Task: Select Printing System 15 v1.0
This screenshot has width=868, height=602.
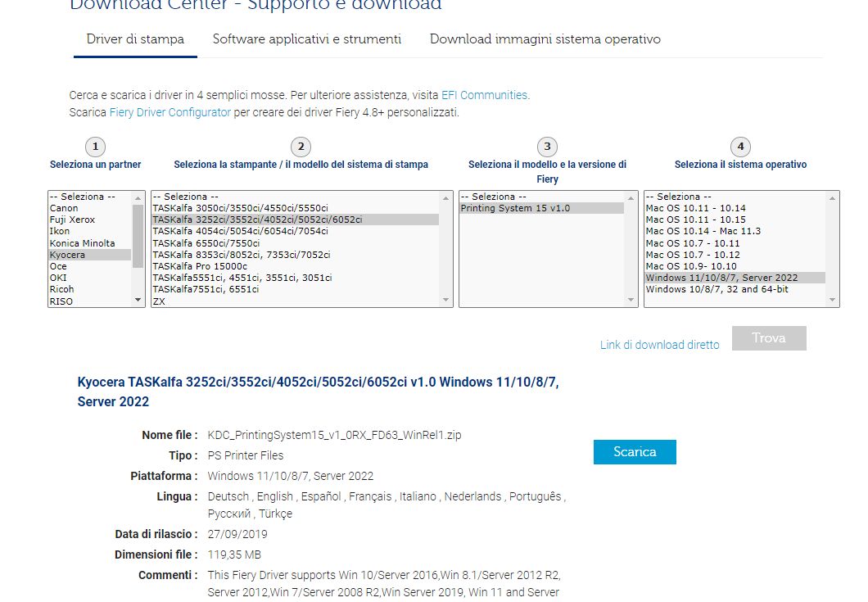Action: [542, 208]
